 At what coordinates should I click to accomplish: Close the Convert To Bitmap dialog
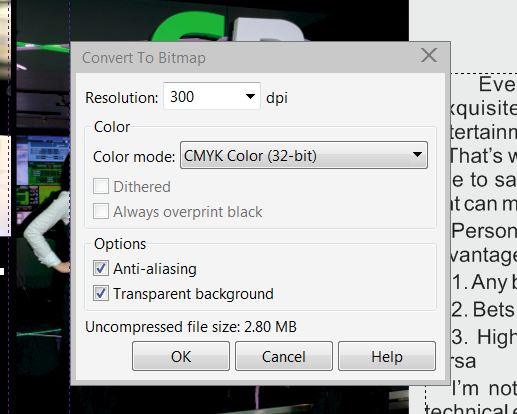(x=429, y=55)
